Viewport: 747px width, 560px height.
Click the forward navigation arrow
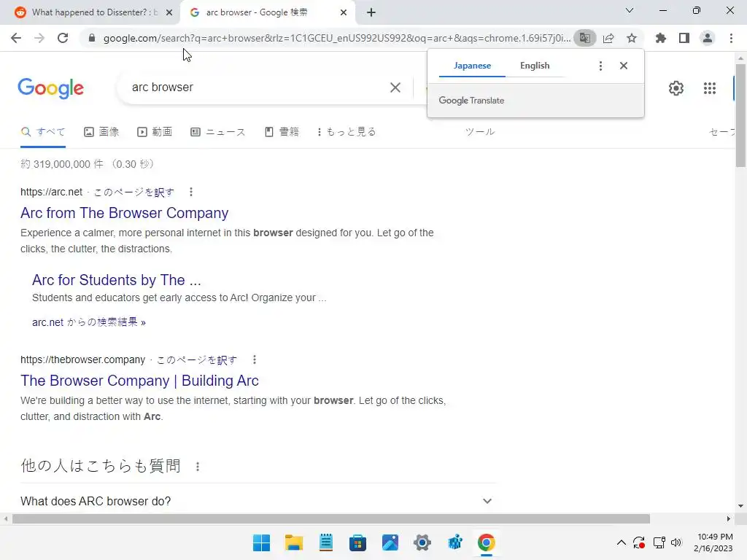[x=39, y=38]
